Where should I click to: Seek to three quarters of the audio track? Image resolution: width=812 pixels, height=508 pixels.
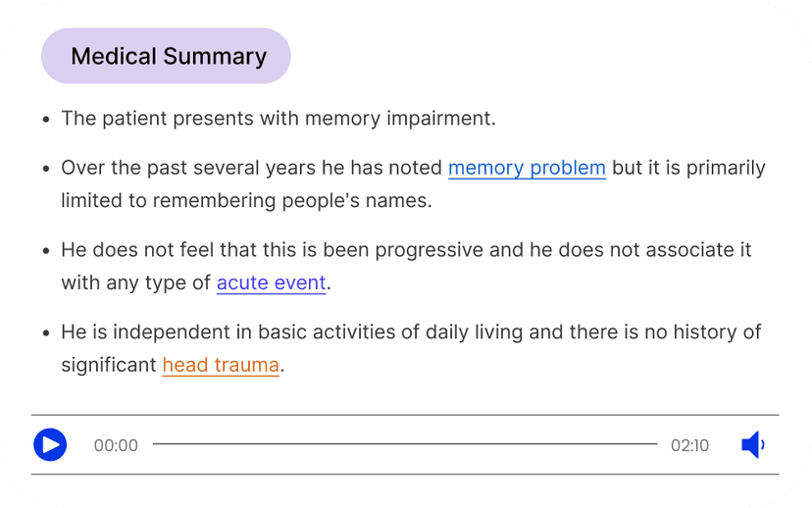[x=531, y=444]
